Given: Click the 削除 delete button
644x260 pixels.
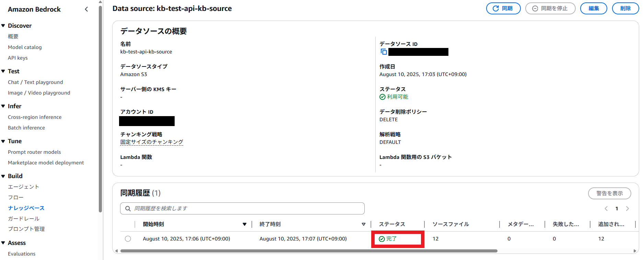Looking at the screenshot, I should 625,9.
